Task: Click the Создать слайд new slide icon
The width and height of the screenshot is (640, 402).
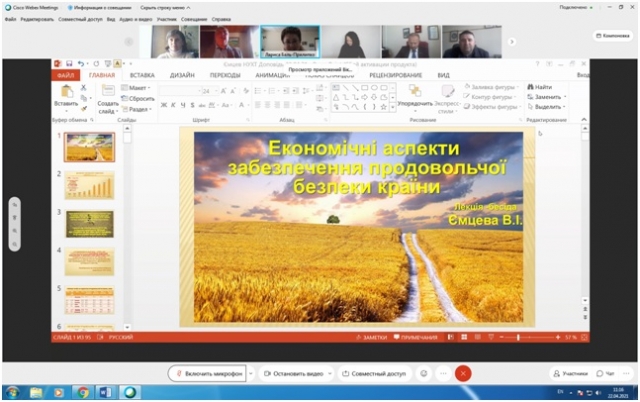Action: (x=108, y=91)
